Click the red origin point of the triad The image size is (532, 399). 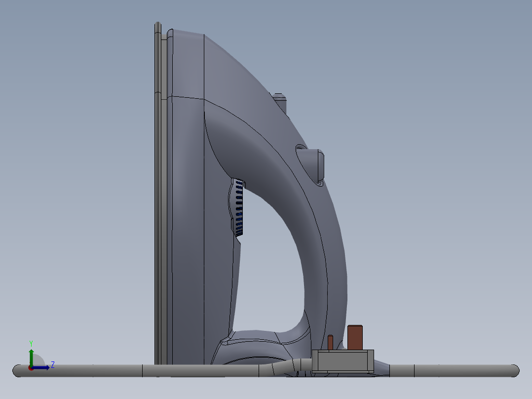click(x=32, y=367)
